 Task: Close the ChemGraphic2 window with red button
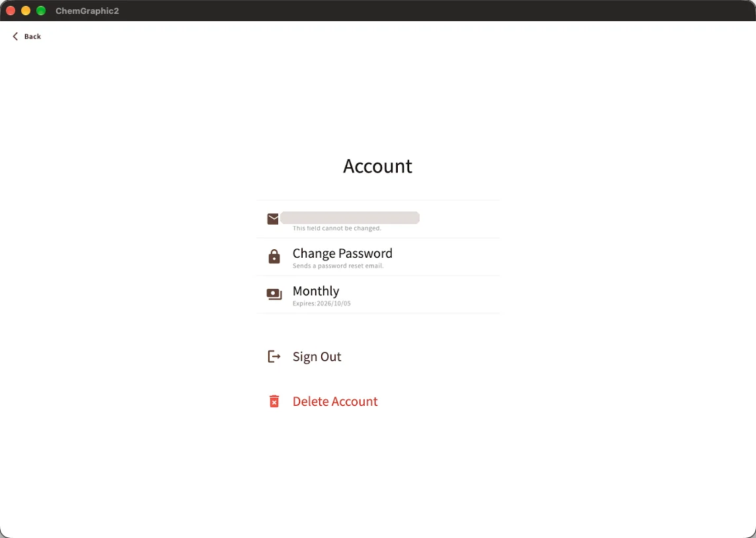coord(11,11)
